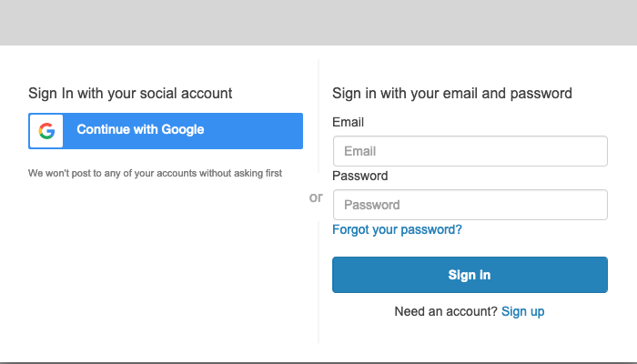637x364 pixels.
Task: Click the 'Password' placeholder inside the textbox
Action: coord(371,205)
